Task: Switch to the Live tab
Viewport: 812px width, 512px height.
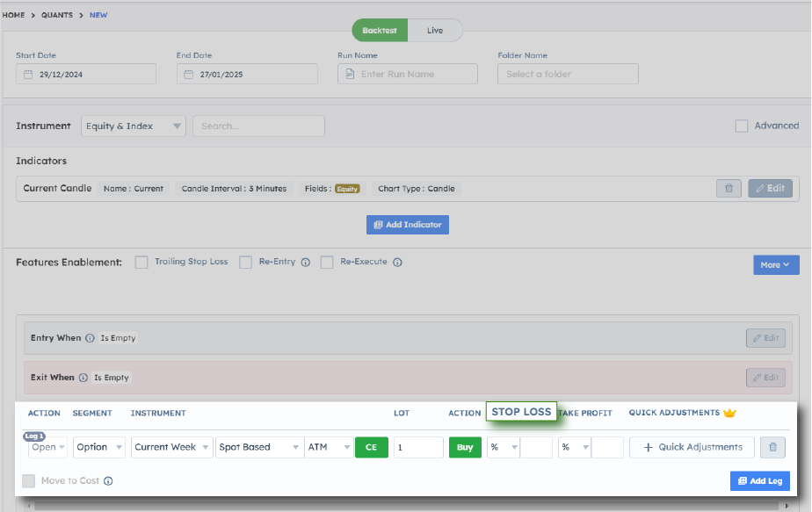Action: (435, 31)
